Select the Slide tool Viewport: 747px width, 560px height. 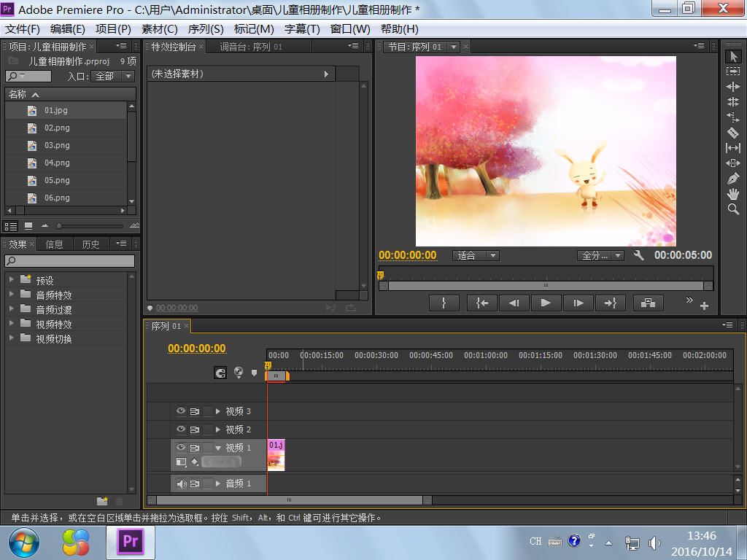(733, 163)
